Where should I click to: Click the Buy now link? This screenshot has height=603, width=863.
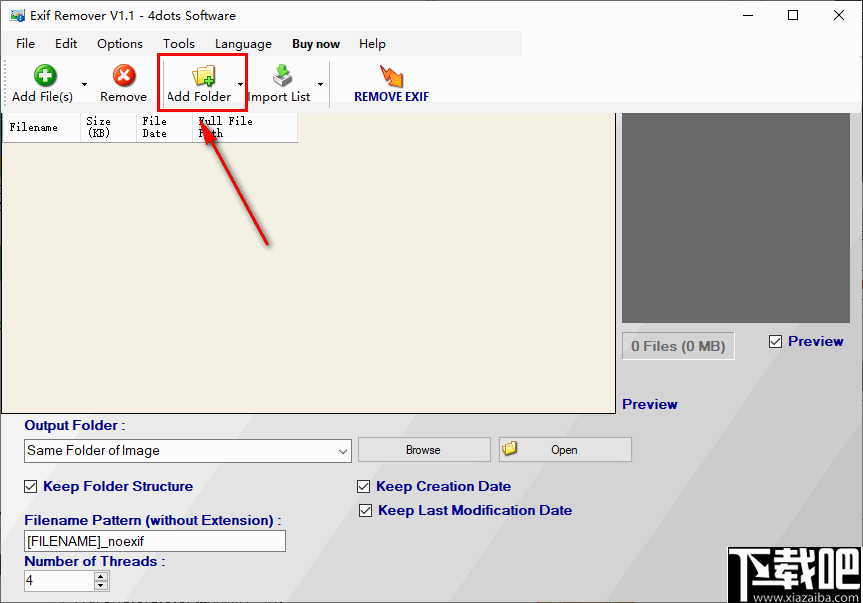pyautogui.click(x=315, y=43)
